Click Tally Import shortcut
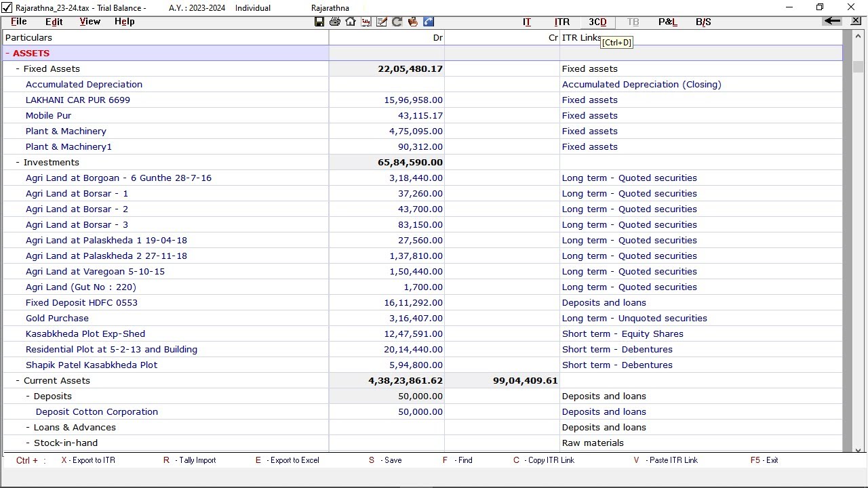 pyautogui.click(x=190, y=460)
